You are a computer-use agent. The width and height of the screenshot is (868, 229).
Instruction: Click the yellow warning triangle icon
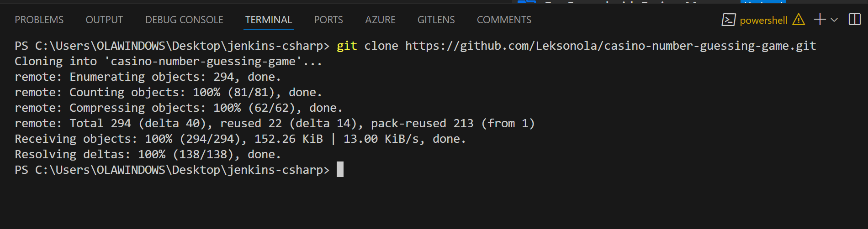799,20
